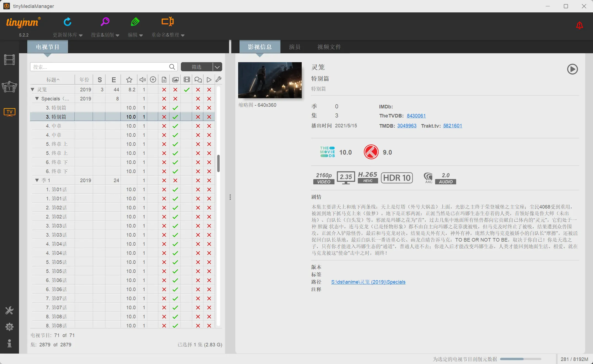593x364 pixels.
Task: Open the search & scrape magnifier tool
Action: point(105,22)
